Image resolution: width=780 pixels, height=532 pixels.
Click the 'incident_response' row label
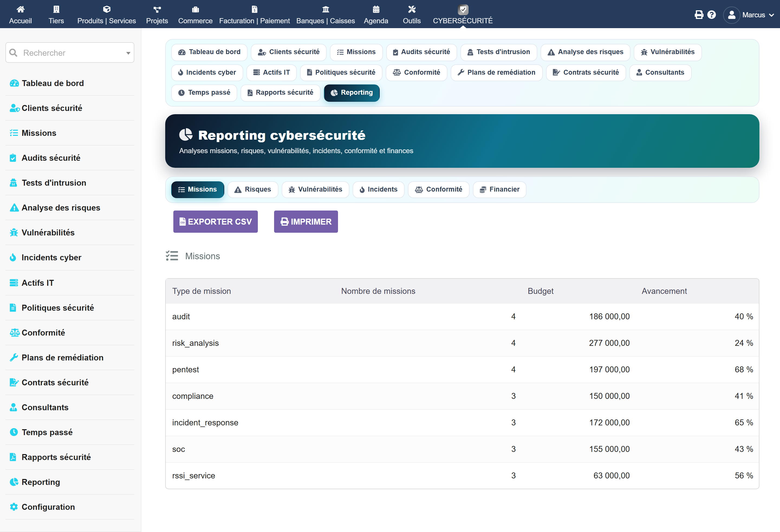205,422
